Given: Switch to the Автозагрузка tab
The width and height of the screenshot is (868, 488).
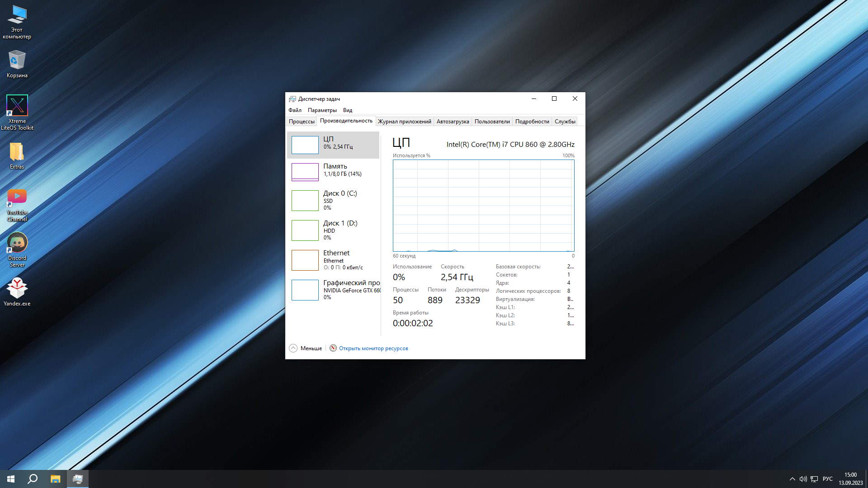Looking at the screenshot, I should coord(453,122).
